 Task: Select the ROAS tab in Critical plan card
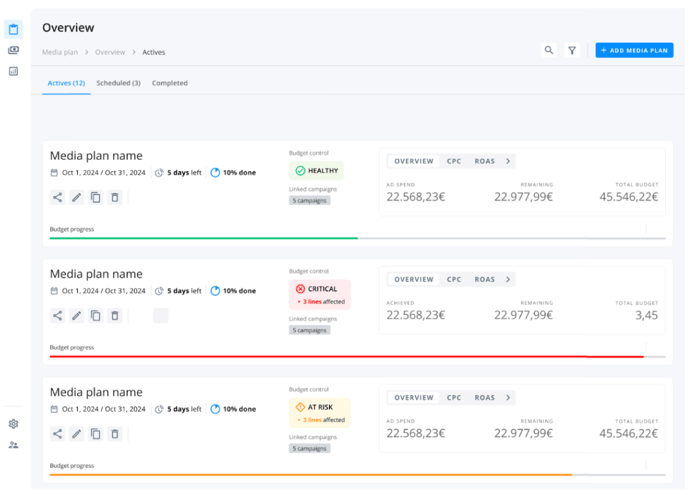[484, 279]
